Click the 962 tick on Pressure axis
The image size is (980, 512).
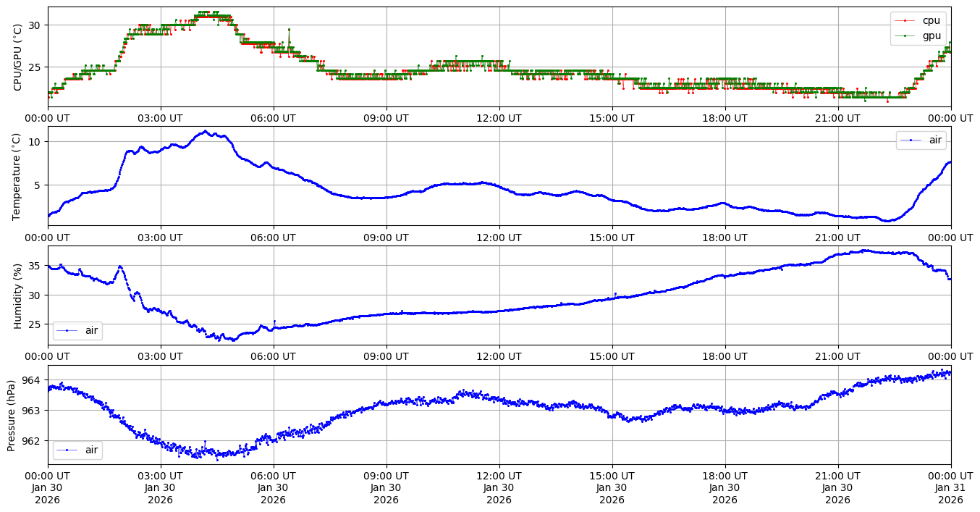33,440
